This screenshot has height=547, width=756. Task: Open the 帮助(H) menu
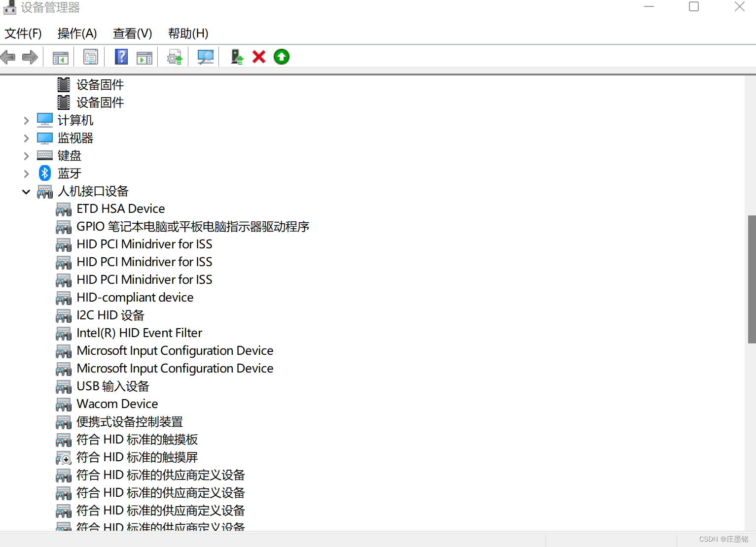coord(188,34)
